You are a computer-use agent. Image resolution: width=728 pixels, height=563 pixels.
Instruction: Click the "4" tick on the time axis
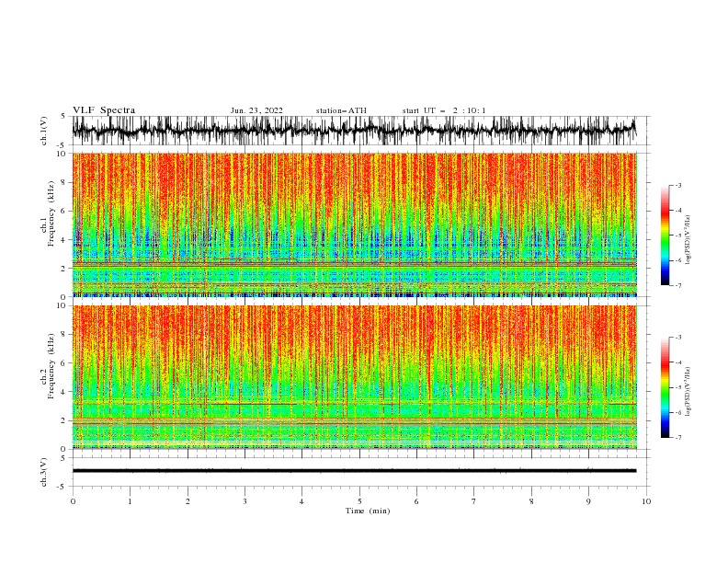tap(301, 501)
